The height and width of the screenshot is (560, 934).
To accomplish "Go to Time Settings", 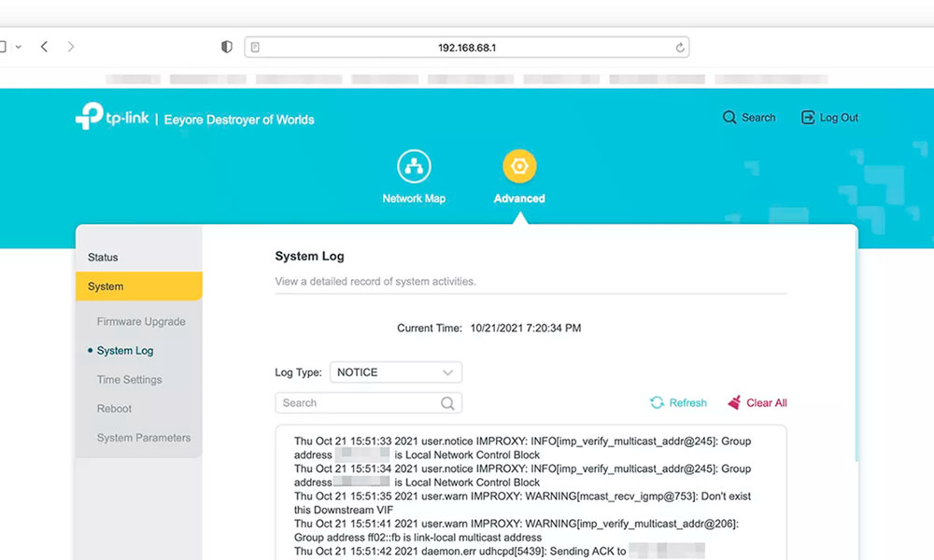I will [x=129, y=380].
